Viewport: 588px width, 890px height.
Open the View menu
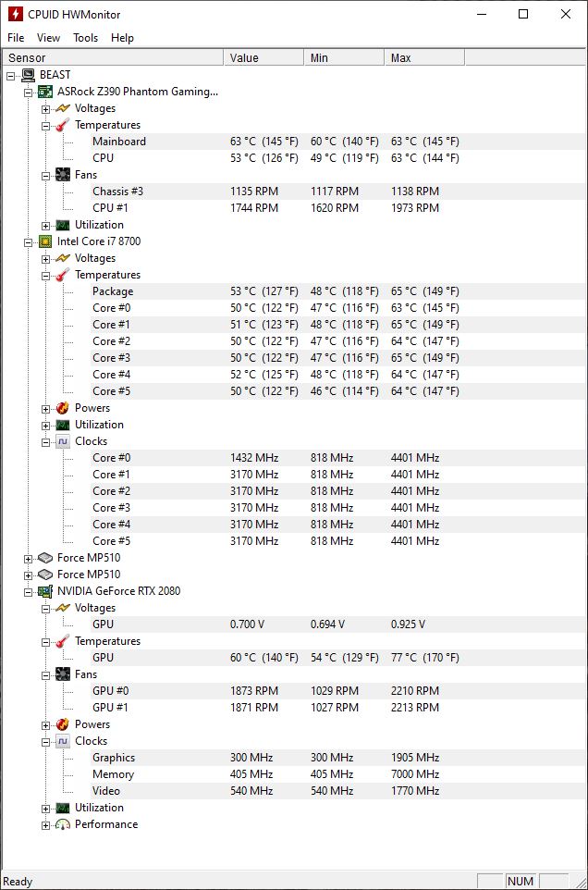coord(48,38)
